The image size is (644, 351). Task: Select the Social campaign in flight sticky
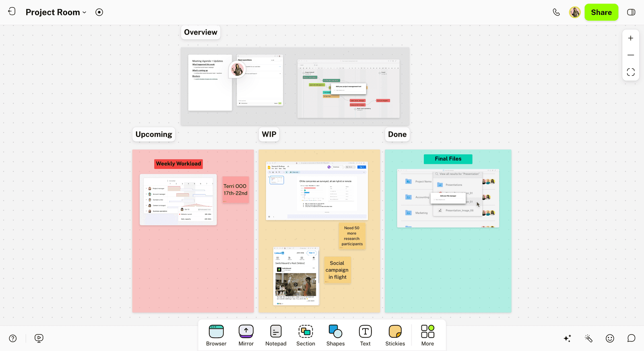click(337, 270)
